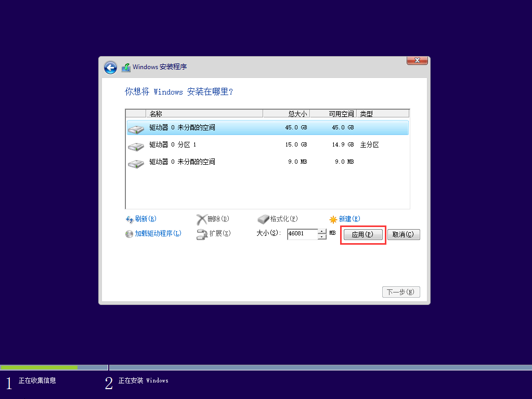
Task: Open 加载驱动程序(L) link
Action: 158,234
